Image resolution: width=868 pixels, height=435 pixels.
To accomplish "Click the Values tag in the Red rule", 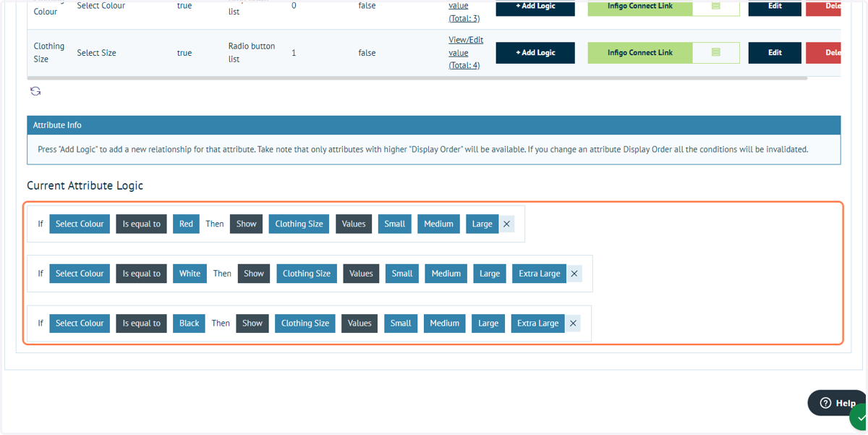I will [354, 224].
